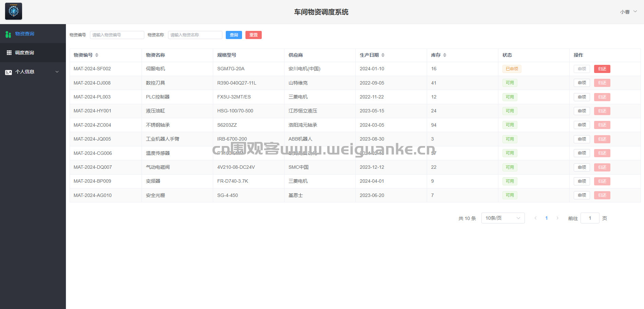Click cell FX5U-32MT/ES
The image size is (644, 309).
click(x=234, y=97)
